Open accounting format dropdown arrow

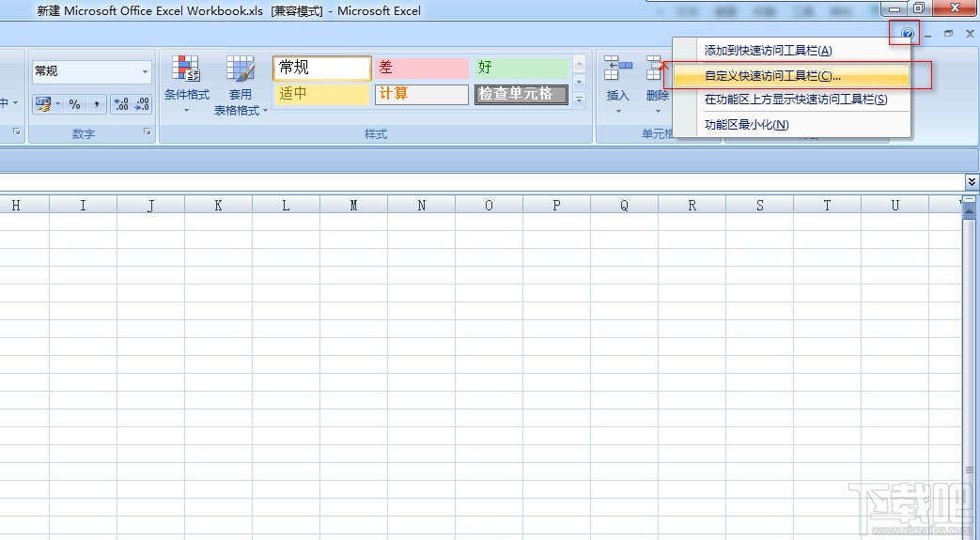click(57, 103)
